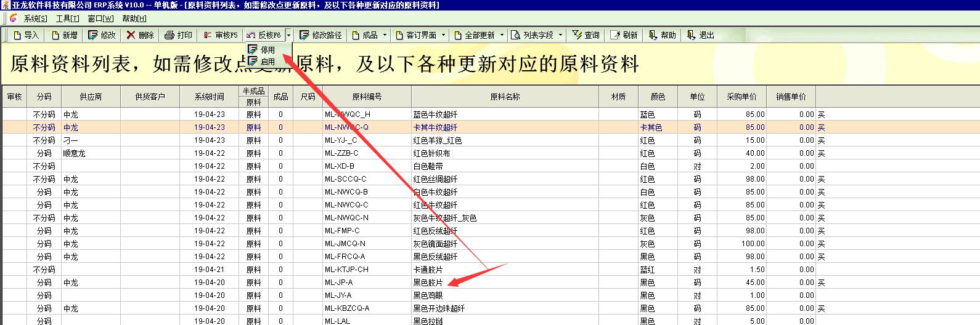Click the 审核 column header
Screen dimensions: 980x325
pos(14,97)
